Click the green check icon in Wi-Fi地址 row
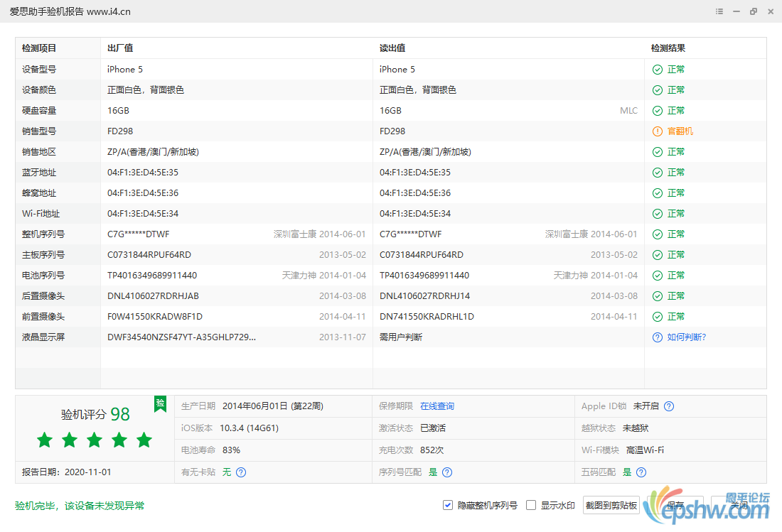Screen dimensions: 782x532 [x=658, y=214]
